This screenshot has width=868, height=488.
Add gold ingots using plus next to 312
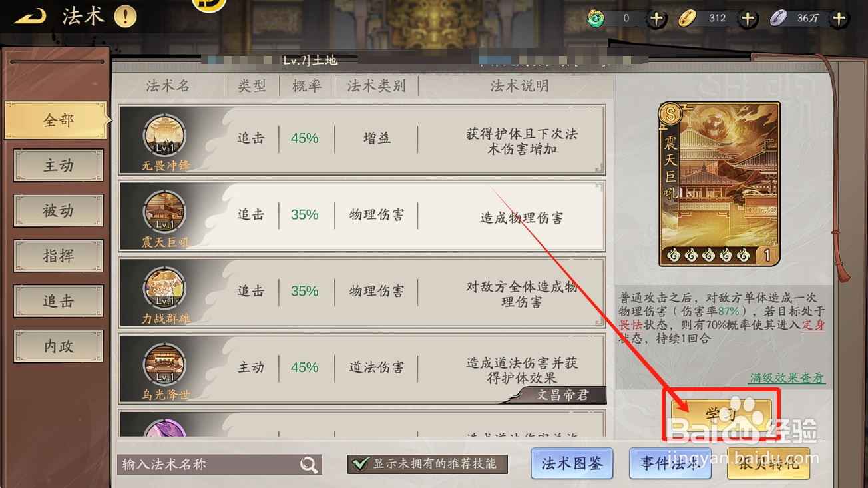click(x=748, y=19)
